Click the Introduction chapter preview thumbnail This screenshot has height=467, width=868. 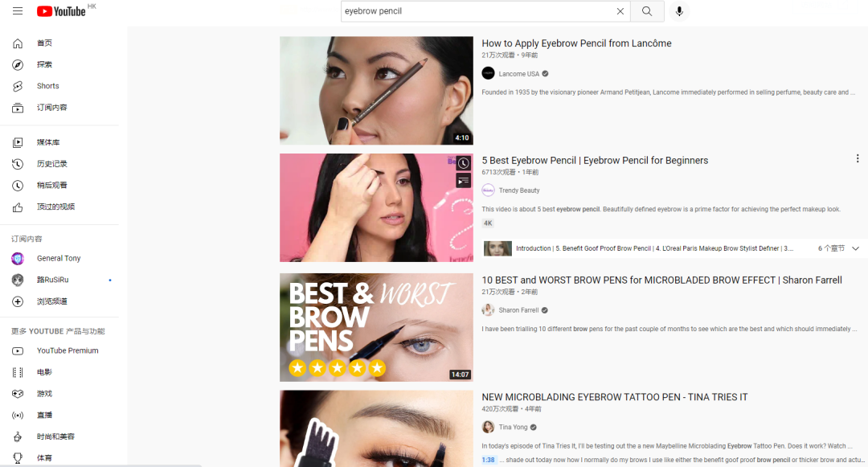497,248
